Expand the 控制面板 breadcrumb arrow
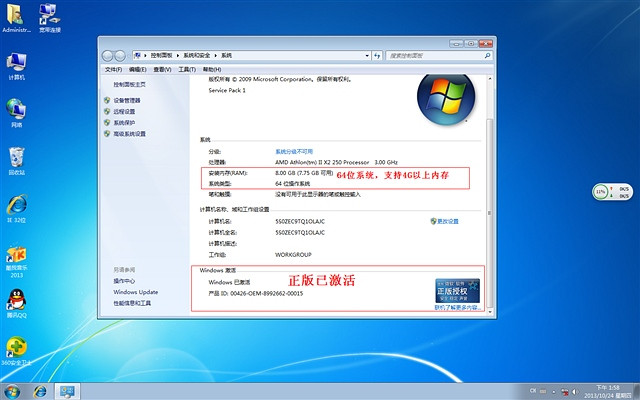The image size is (640, 400). [x=178, y=56]
